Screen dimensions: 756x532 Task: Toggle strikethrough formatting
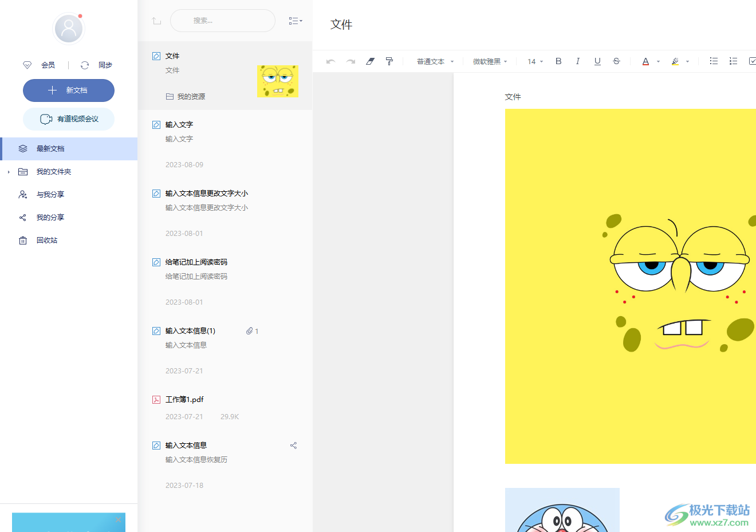[616, 61]
